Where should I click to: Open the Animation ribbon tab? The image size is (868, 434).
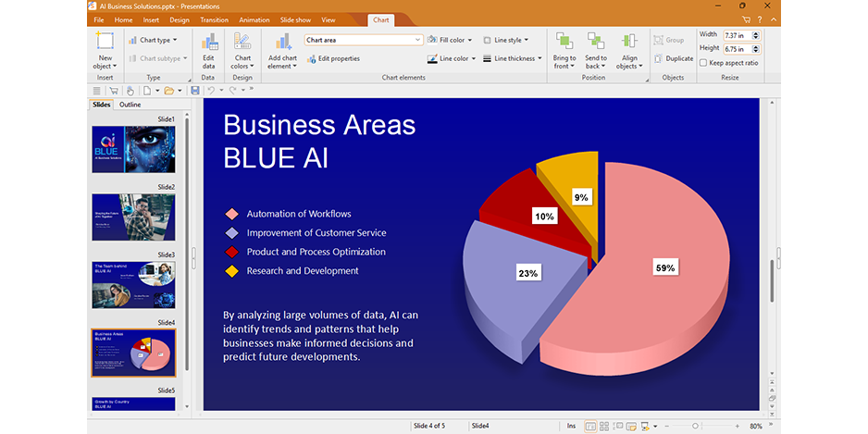click(254, 19)
